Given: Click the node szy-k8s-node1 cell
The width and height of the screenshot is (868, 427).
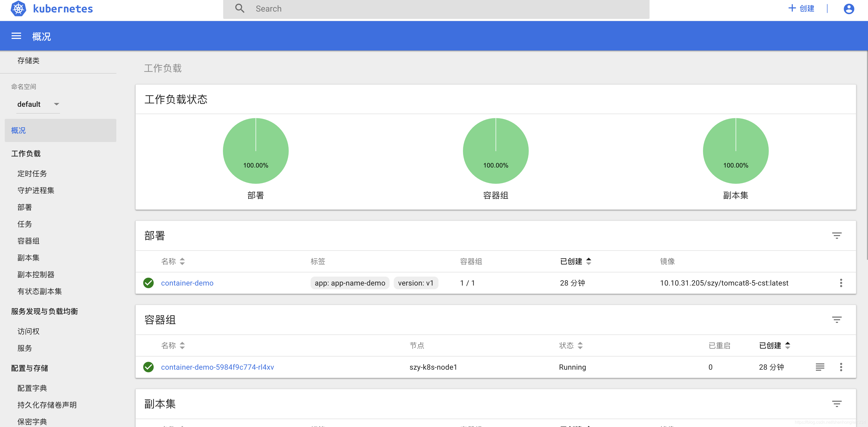Looking at the screenshot, I should pyautogui.click(x=433, y=367).
